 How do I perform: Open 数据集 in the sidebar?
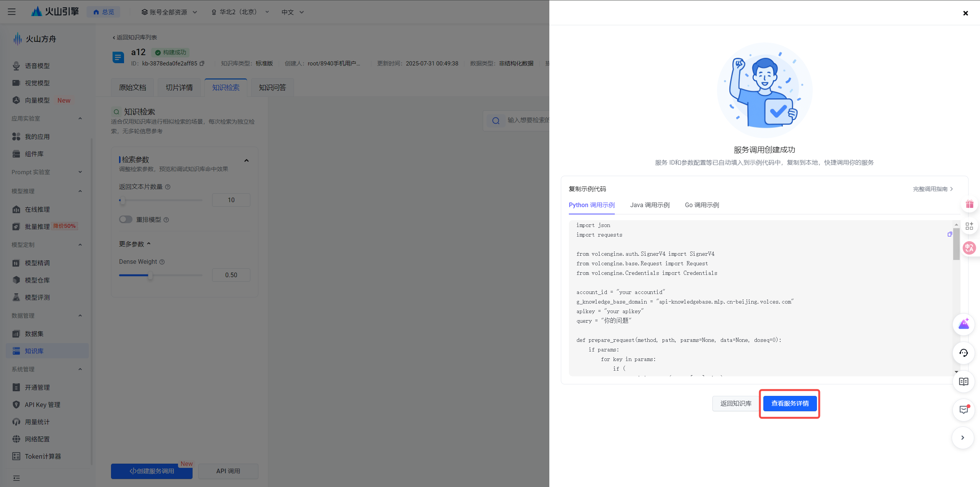pos(34,334)
